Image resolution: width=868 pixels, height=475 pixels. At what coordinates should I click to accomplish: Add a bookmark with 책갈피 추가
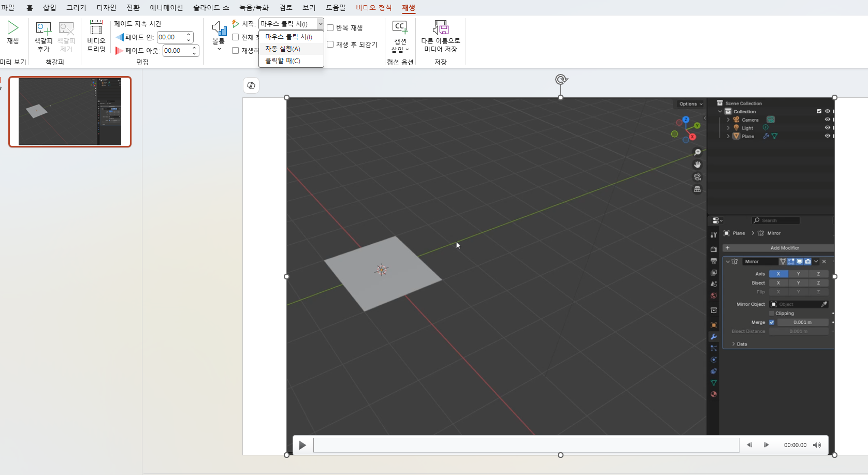coord(44,36)
